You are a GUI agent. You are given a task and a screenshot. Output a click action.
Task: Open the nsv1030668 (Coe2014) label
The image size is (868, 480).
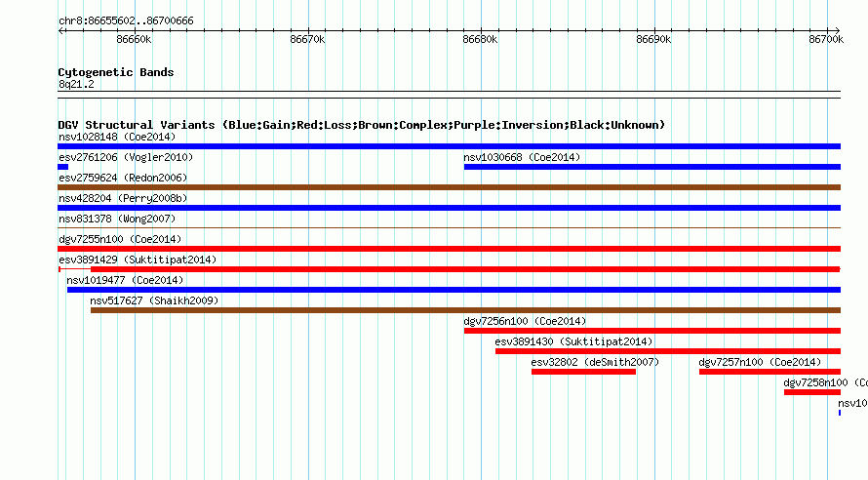522,157
